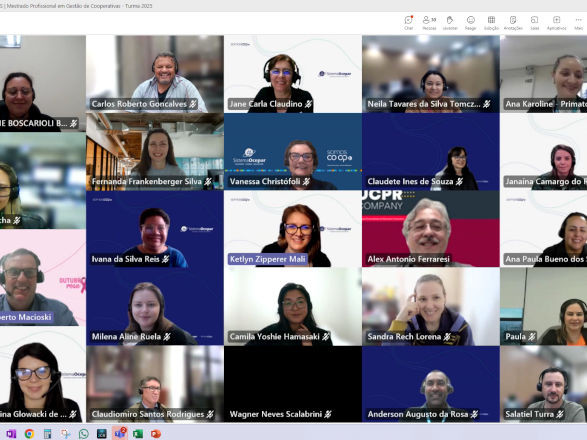The width and height of the screenshot is (587, 440).
Task: Open the Chat panel in the meeting toolbar
Action: point(408,22)
